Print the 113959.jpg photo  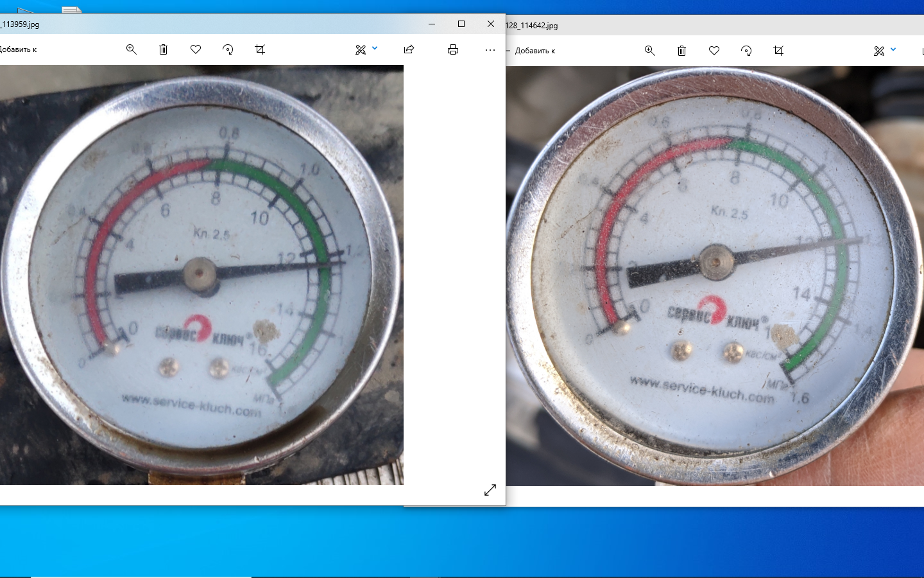point(453,49)
